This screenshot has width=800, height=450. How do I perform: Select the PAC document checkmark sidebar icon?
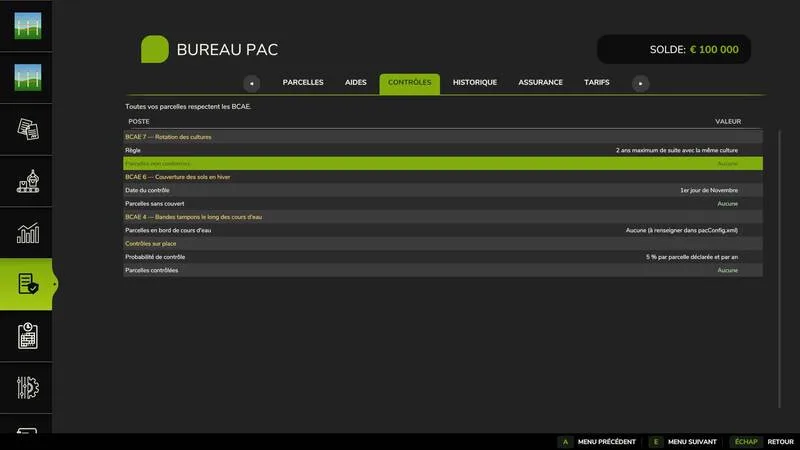click(x=26, y=284)
